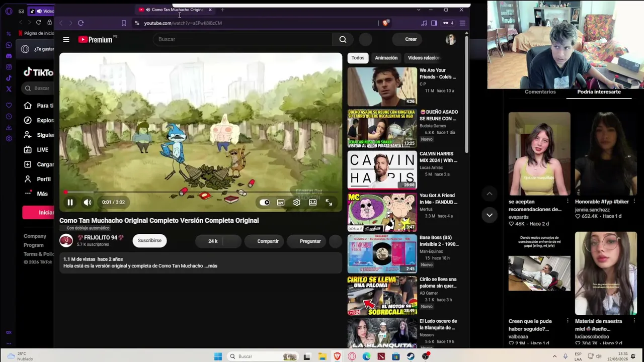Open Más in TikTok sidebar
This screenshot has width=644, height=362.
[36, 194]
